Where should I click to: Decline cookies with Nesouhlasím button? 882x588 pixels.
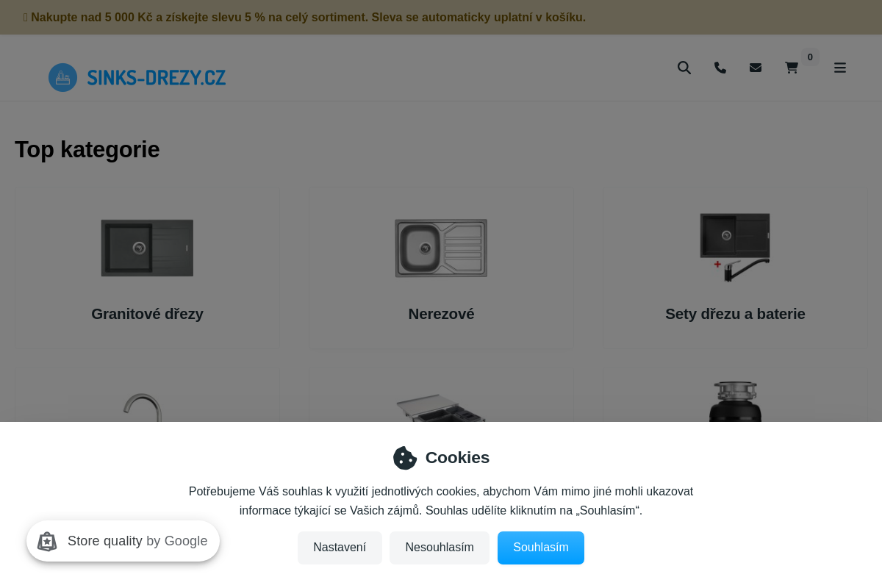[x=440, y=548]
